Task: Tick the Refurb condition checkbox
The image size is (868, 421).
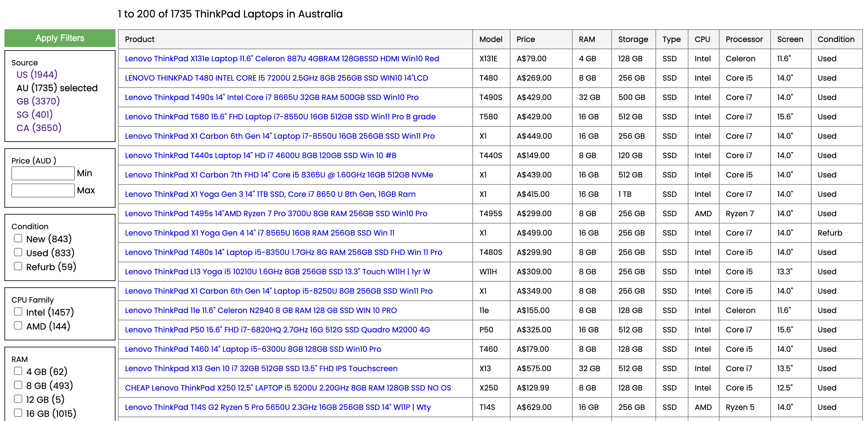Action: point(18,266)
